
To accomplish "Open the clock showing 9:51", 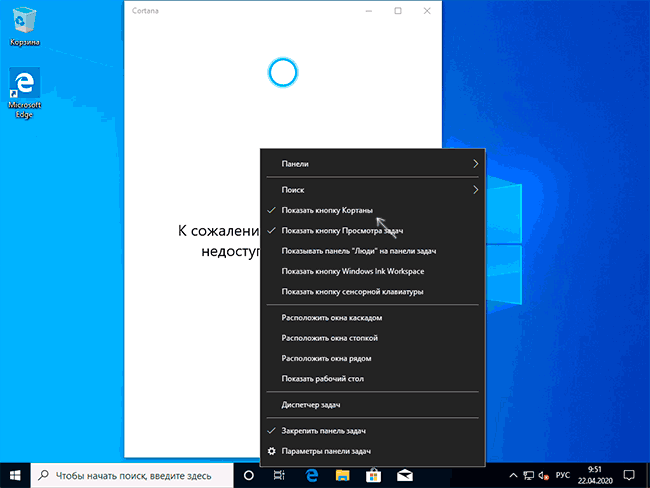I will pyautogui.click(x=595, y=475).
